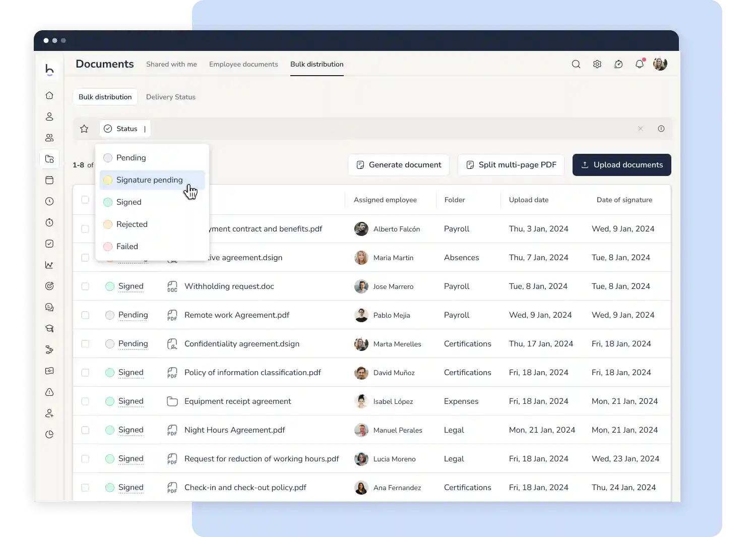
Task: Choose Pending in the status list
Action: (x=152, y=158)
